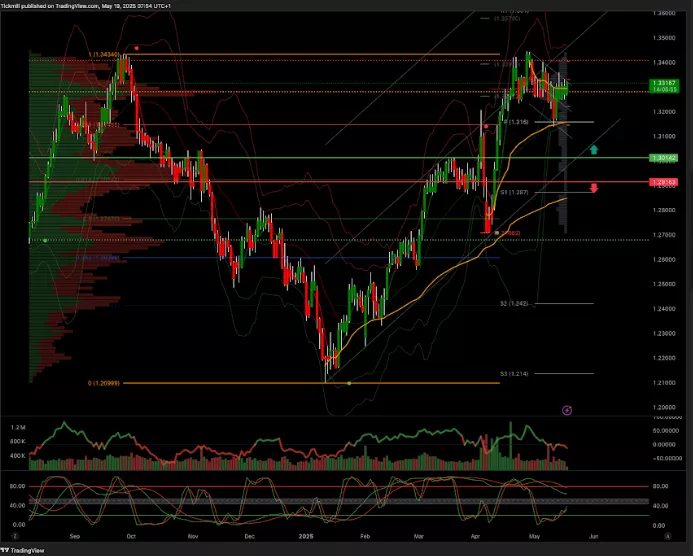Click the S3 (1.214) support label
The height and width of the screenshot is (556, 693).
(x=513, y=373)
